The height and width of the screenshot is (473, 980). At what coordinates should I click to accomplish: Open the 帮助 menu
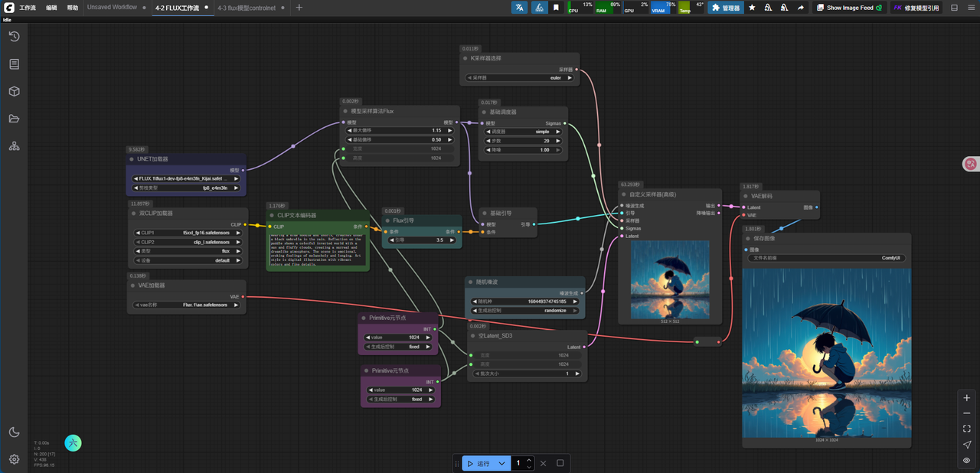coord(72,8)
